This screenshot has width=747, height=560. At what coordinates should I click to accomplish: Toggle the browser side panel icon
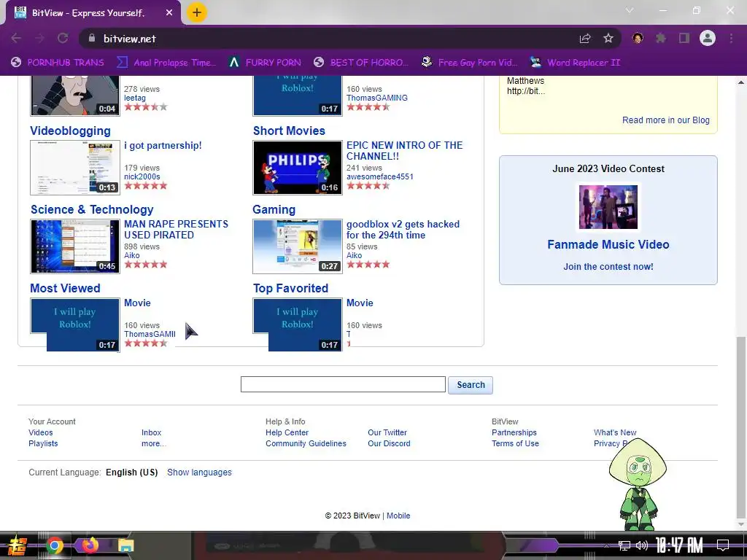click(x=684, y=38)
